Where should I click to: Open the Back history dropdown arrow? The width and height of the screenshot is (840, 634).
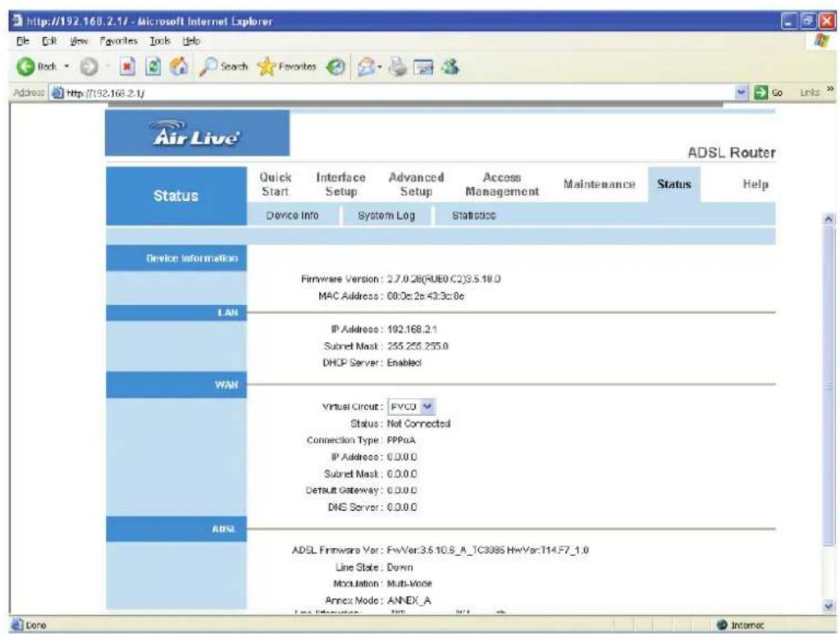pyautogui.click(x=67, y=66)
